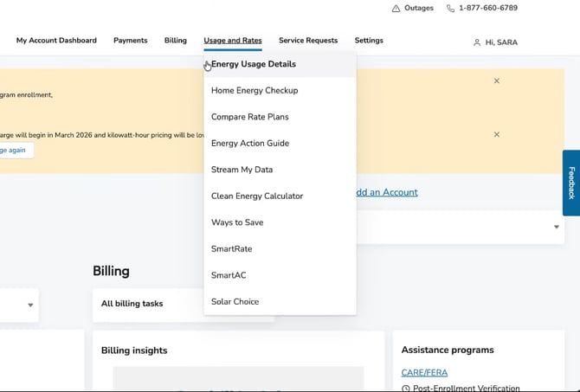Image resolution: width=580 pixels, height=392 pixels.
Task: Click the Add an Account link
Action: [x=386, y=192]
